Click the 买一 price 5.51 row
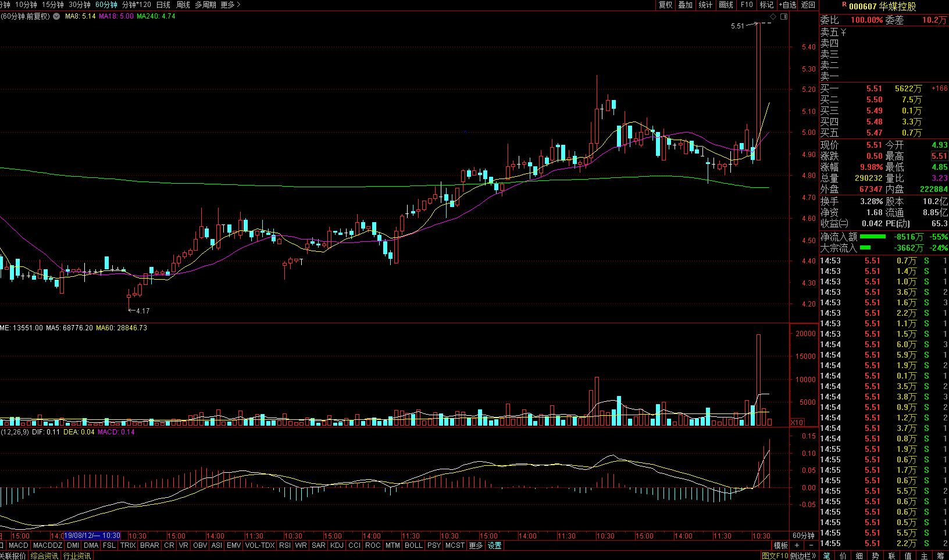949x560 pixels. pos(884,88)
